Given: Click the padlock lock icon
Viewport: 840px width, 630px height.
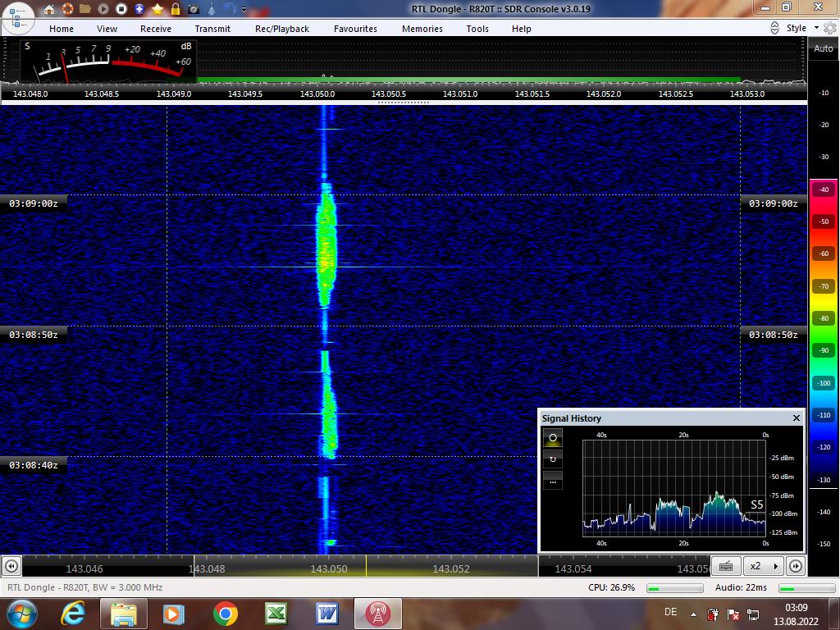Looking at the screenshot, I should coord(176,8).
